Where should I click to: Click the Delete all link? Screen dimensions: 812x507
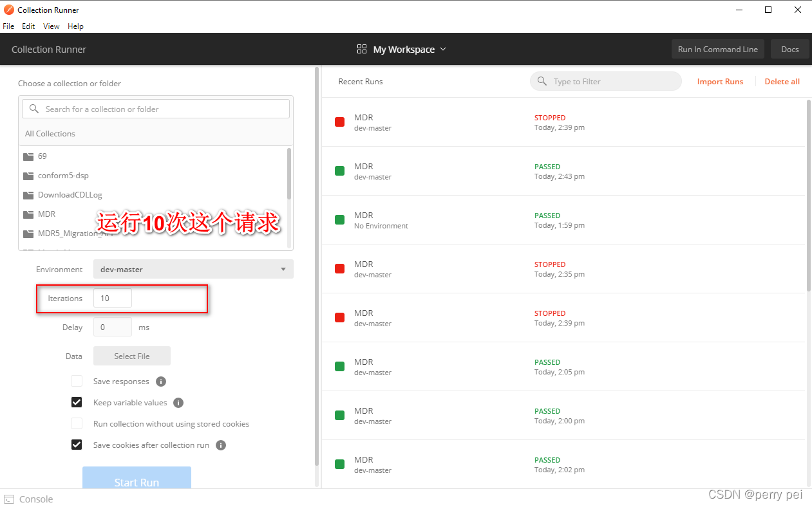782,82
